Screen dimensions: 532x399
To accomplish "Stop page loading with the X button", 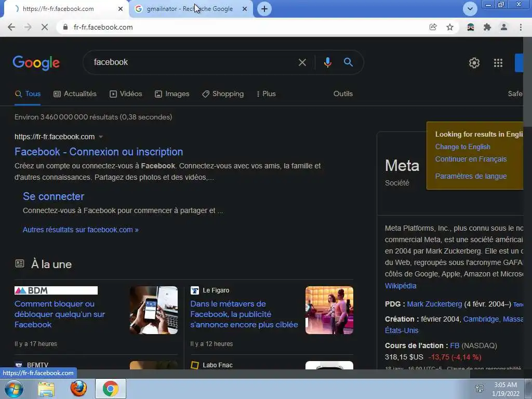I will [45, 27].
